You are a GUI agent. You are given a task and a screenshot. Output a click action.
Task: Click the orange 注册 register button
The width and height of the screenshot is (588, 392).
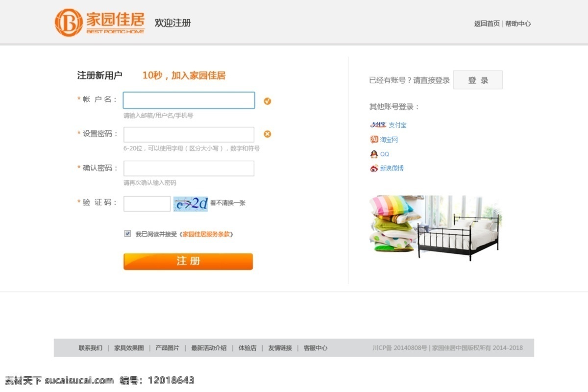(x=188, y=261)
